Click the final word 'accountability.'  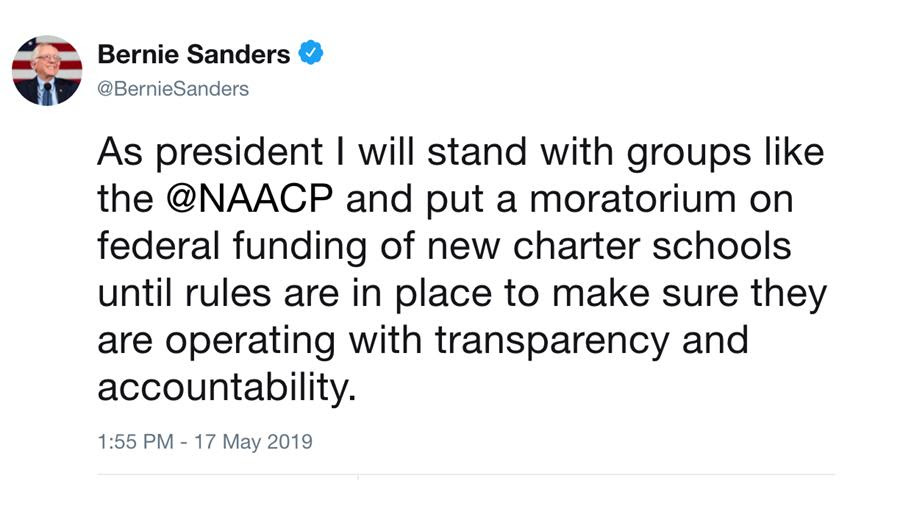227,388
